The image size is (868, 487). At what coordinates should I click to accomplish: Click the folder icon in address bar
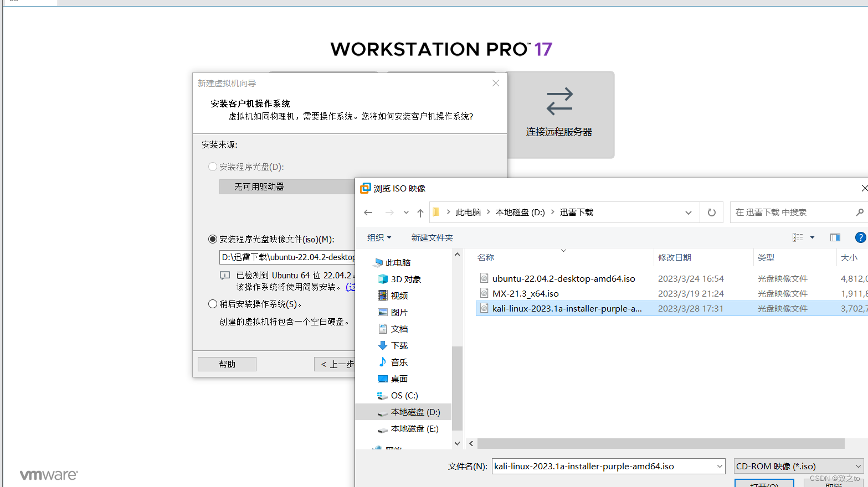(x=436, y=212)
